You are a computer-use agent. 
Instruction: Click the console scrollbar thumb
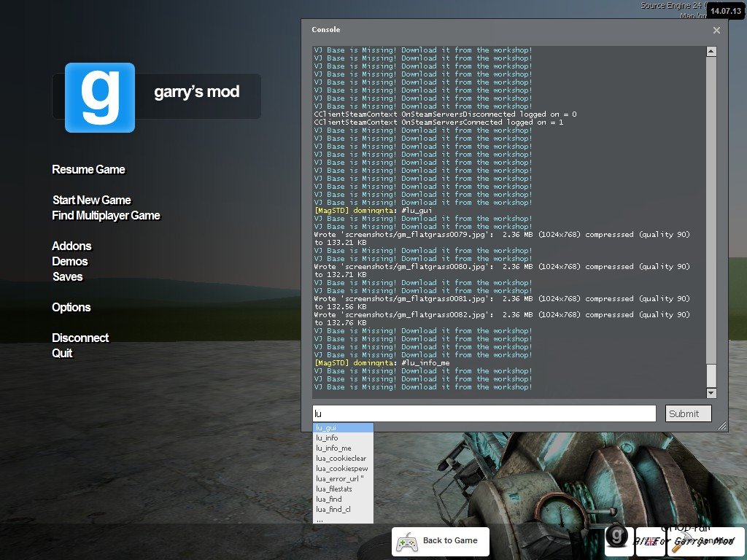(711, 376)
